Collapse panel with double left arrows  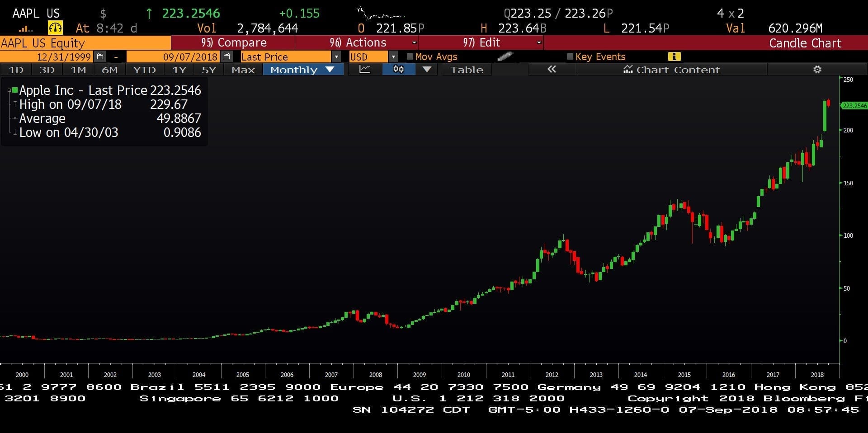click(552, 70)
